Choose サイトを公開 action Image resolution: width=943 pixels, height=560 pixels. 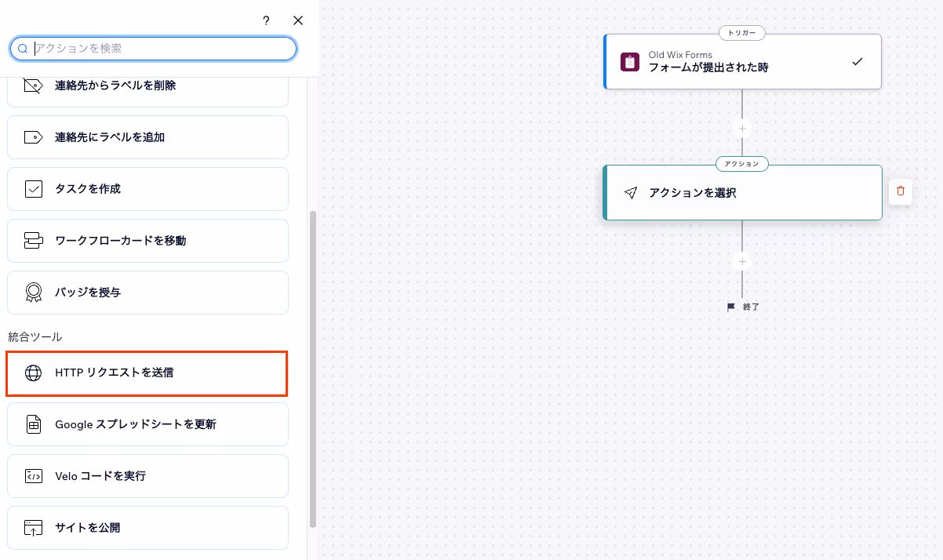coord(148,528)
